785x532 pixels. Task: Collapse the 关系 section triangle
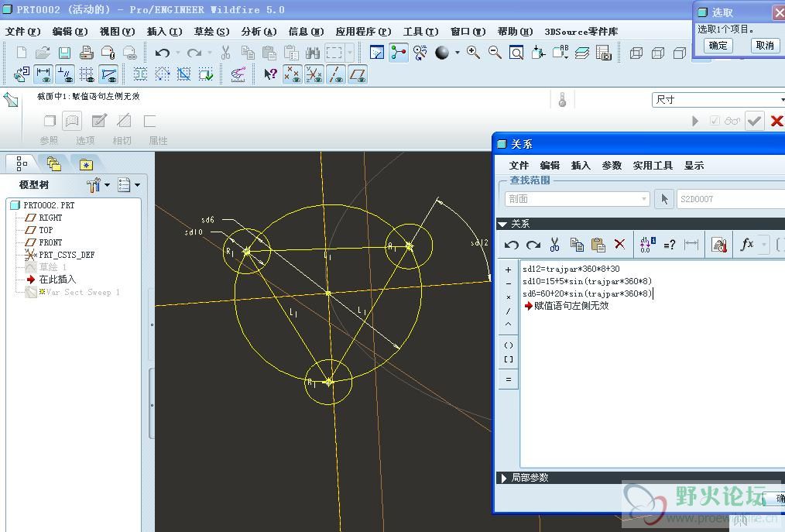502,224
